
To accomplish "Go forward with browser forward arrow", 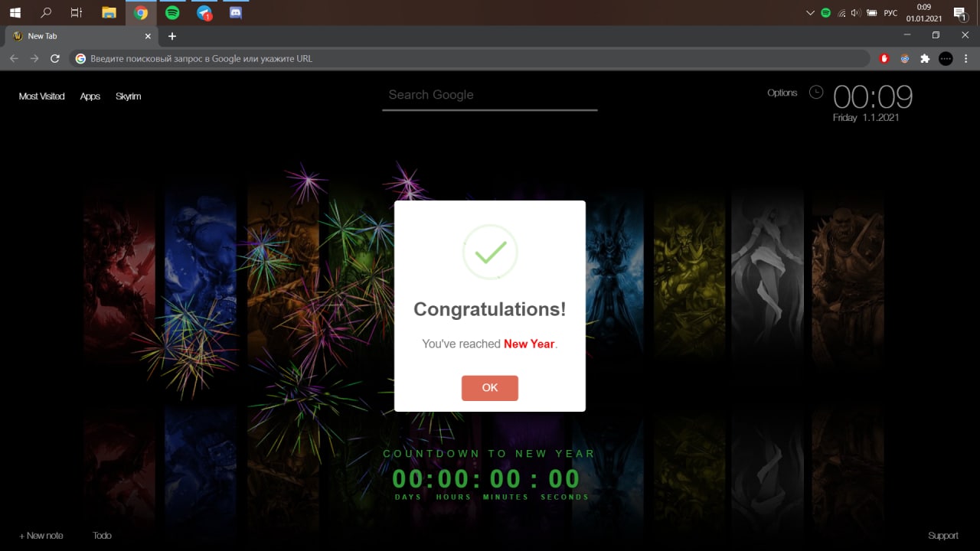I will coord(34,58).
